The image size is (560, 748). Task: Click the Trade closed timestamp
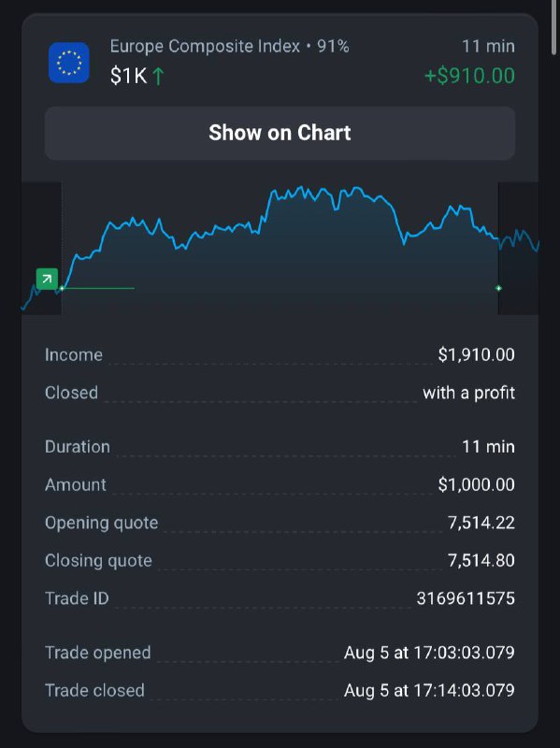click(429, 690)
